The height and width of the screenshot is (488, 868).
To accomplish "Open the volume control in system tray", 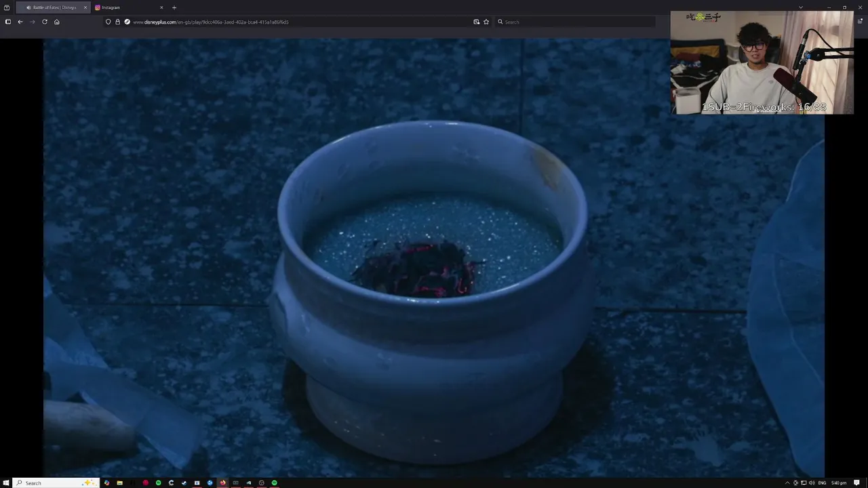I will tap(812, 483).
